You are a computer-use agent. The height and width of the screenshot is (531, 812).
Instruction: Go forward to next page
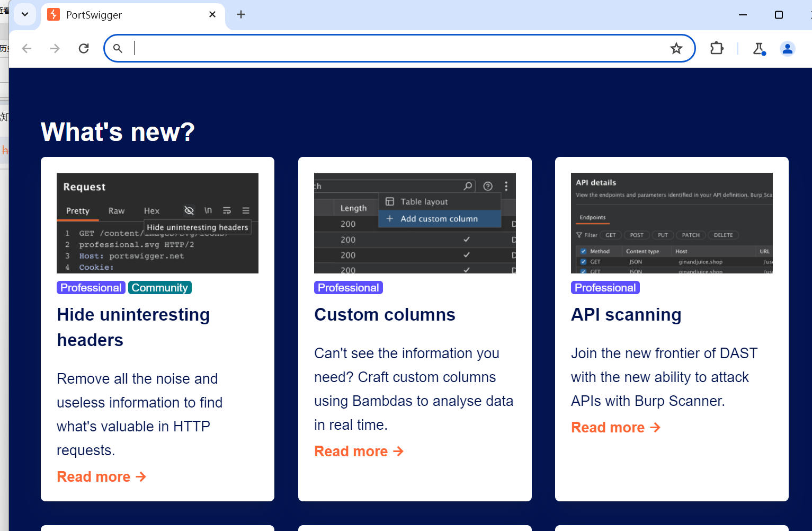tap(55, 49)
